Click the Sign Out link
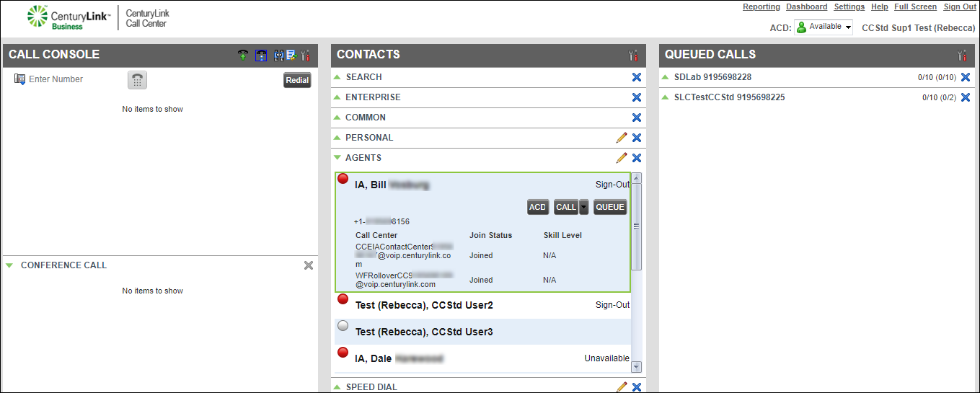 pos(960,6)
